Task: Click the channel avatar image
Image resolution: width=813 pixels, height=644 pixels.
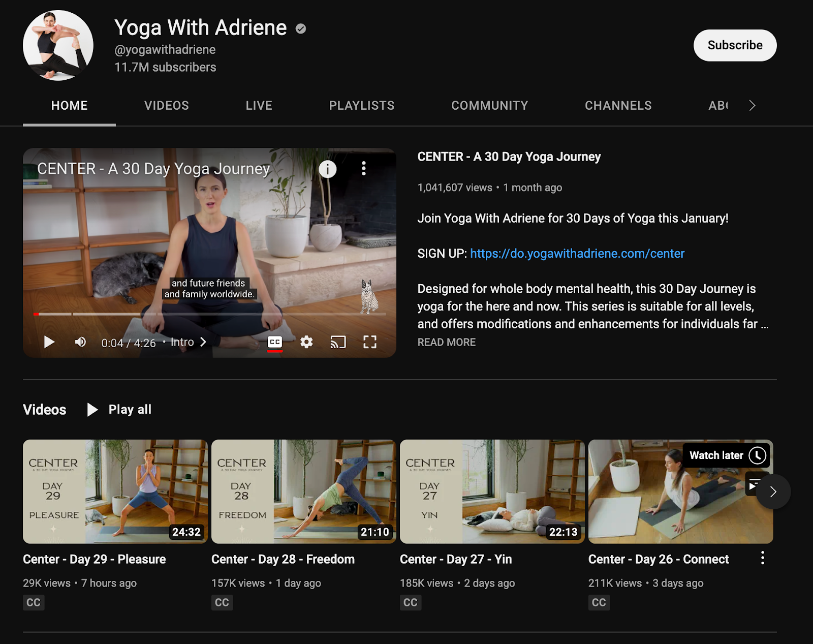Action: (58, 45)
